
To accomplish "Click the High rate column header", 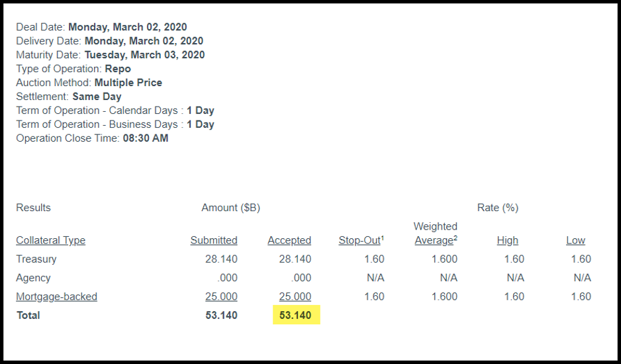I will pos(508,240).
